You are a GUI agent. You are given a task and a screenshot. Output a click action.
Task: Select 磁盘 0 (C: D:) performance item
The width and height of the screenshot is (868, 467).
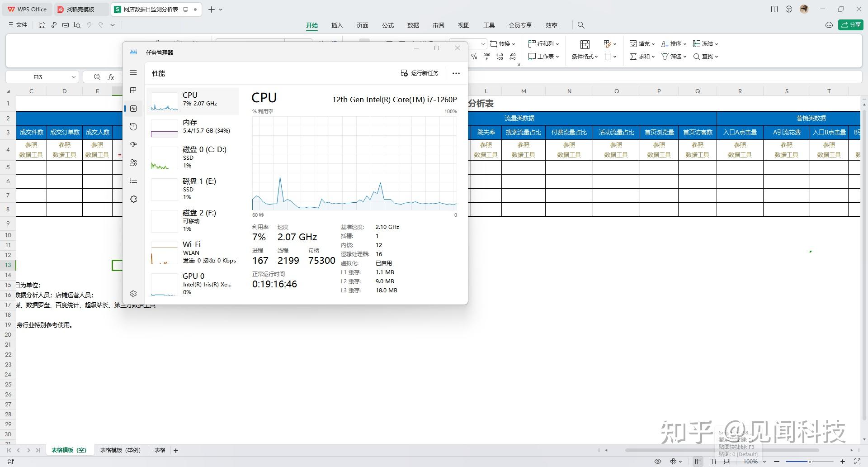(x=193, y=157)
